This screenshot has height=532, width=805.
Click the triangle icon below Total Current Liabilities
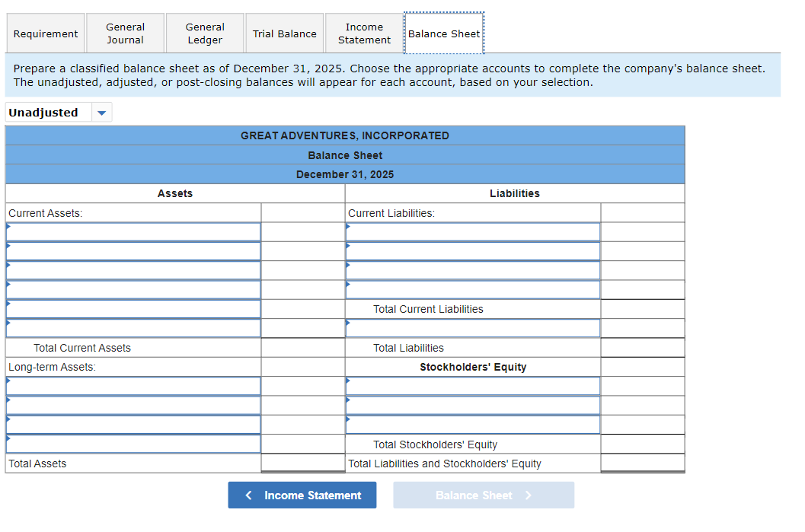(349, 323)
